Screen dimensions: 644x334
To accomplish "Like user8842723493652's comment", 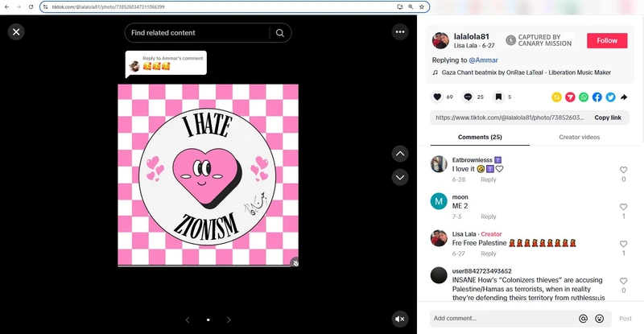I will pos(623,281).
